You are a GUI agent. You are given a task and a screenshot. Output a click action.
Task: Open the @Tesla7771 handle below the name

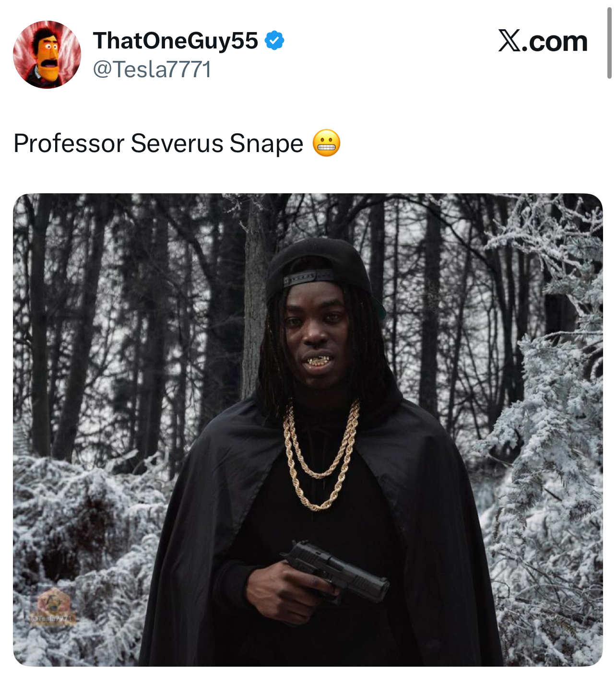click(152, 69)
